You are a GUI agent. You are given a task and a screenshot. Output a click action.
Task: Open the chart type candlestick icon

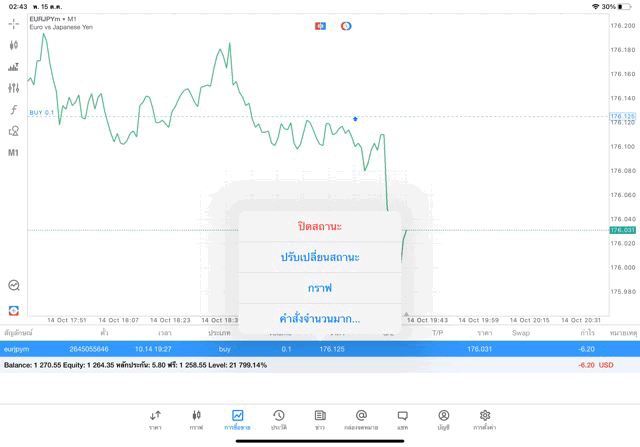14,45
